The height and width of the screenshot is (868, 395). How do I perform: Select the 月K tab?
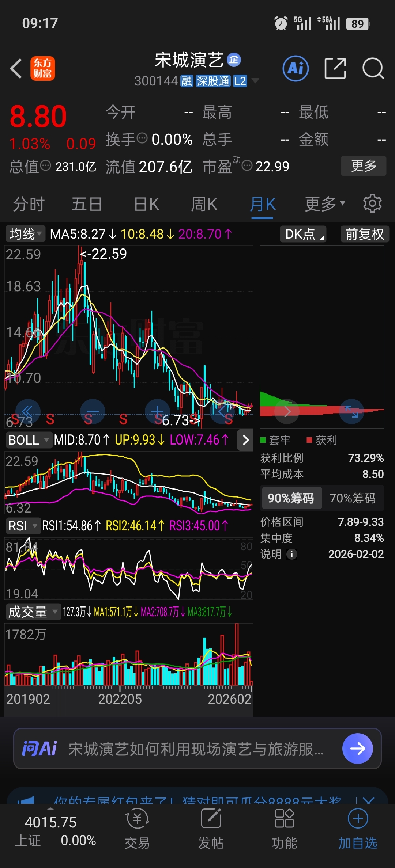click(x=263, y=203)
